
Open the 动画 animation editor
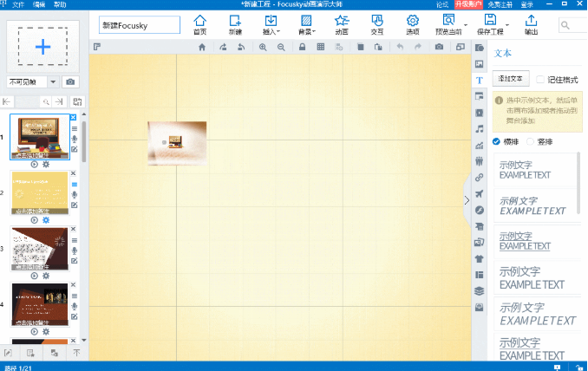tap(341, 24)
